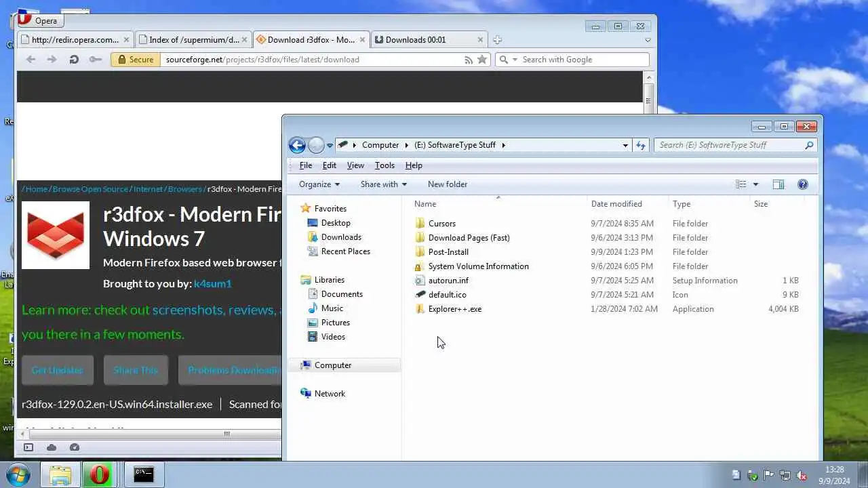This screenshot has height=488, width=868.
Task: Click Computer in Explorer breadcrumb
Action: coord(380,145)
